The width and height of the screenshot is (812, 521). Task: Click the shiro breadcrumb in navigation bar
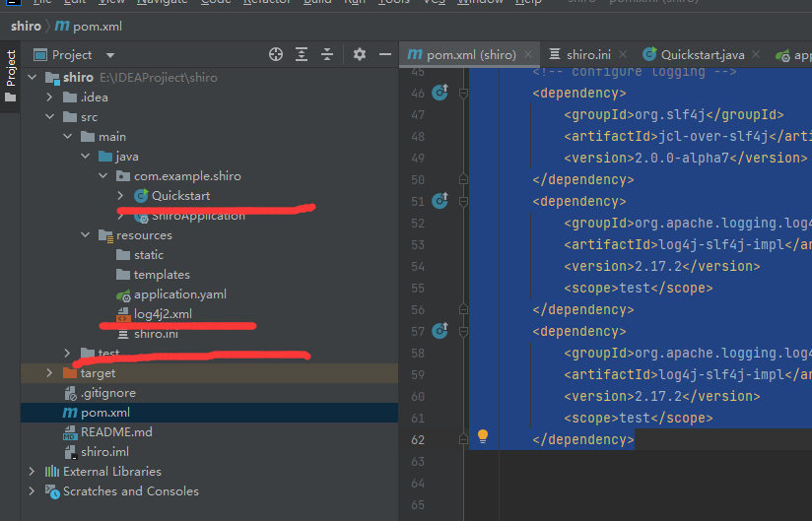pos(26,26)
